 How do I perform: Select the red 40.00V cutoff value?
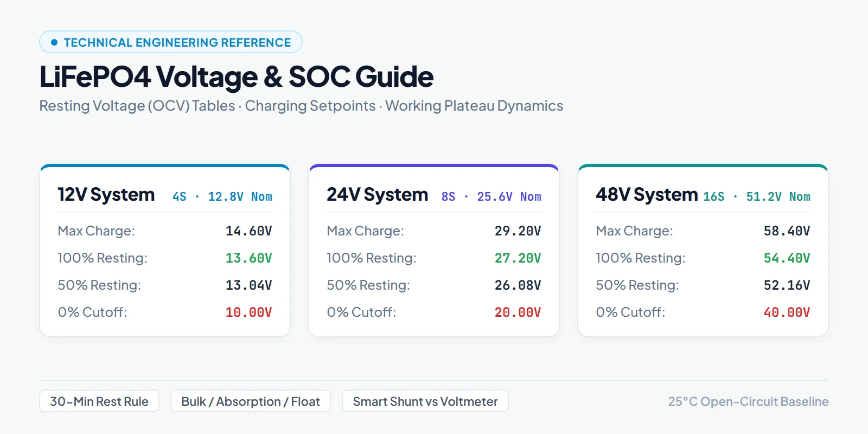(787, 312)
